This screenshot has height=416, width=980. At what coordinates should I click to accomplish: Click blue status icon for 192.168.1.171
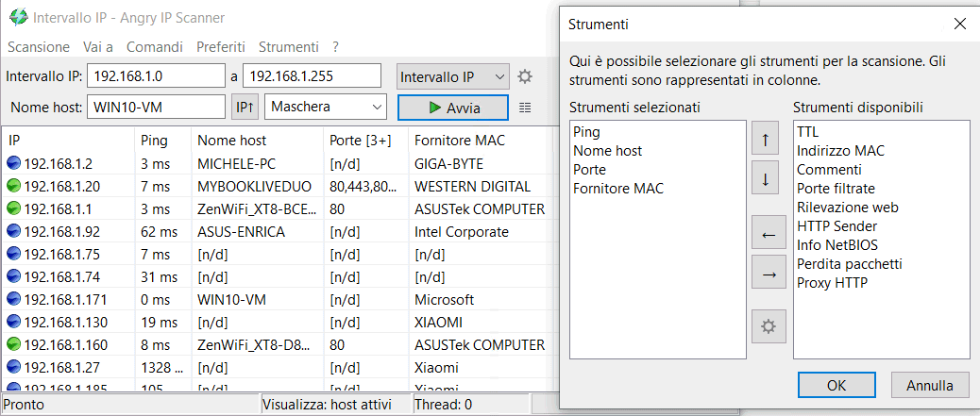coord(14,299)
